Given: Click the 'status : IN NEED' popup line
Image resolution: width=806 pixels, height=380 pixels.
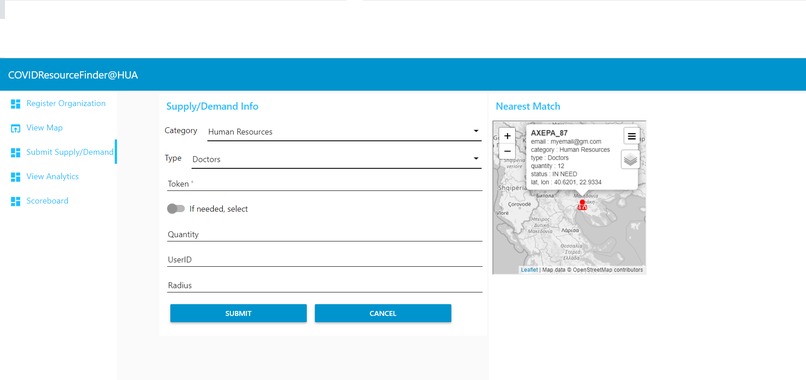Looking at the screenshot, I should pos(555,174).
